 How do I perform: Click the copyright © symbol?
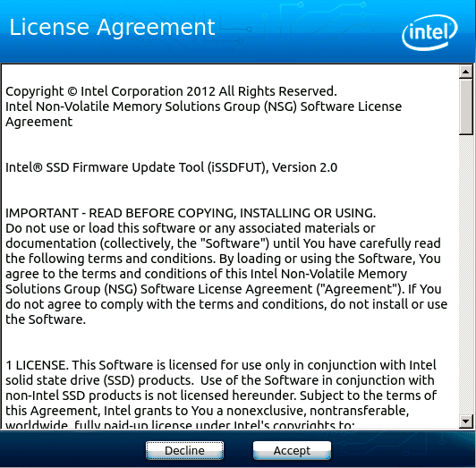[72, 91]
